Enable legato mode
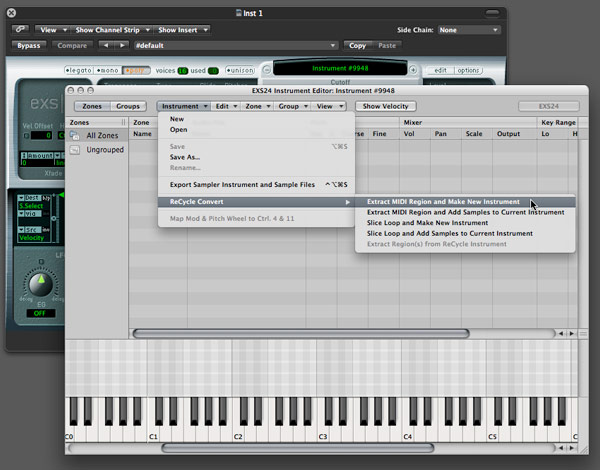 pos(78,70)
